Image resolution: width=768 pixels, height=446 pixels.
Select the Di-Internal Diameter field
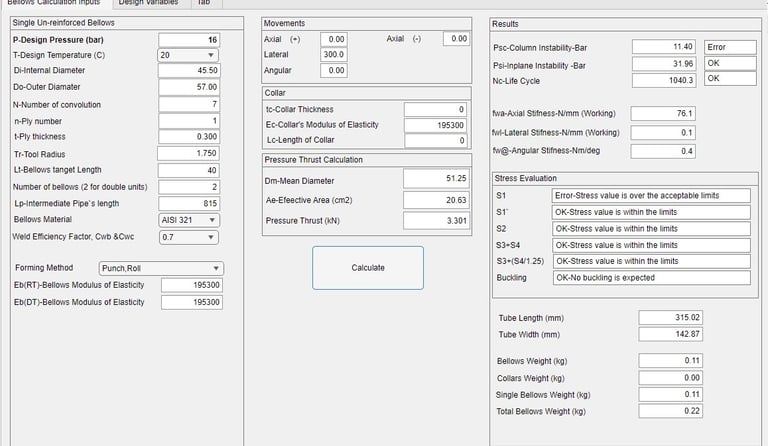(x=189, y=70)
